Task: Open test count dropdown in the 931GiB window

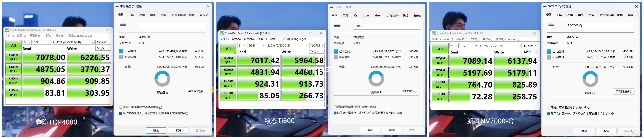Action: click(454, 46)
